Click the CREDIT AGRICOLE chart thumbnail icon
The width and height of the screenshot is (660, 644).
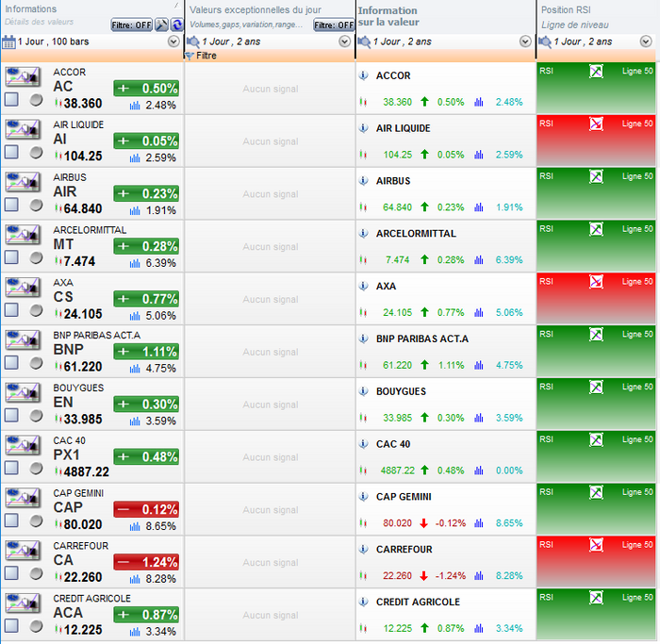23,603
